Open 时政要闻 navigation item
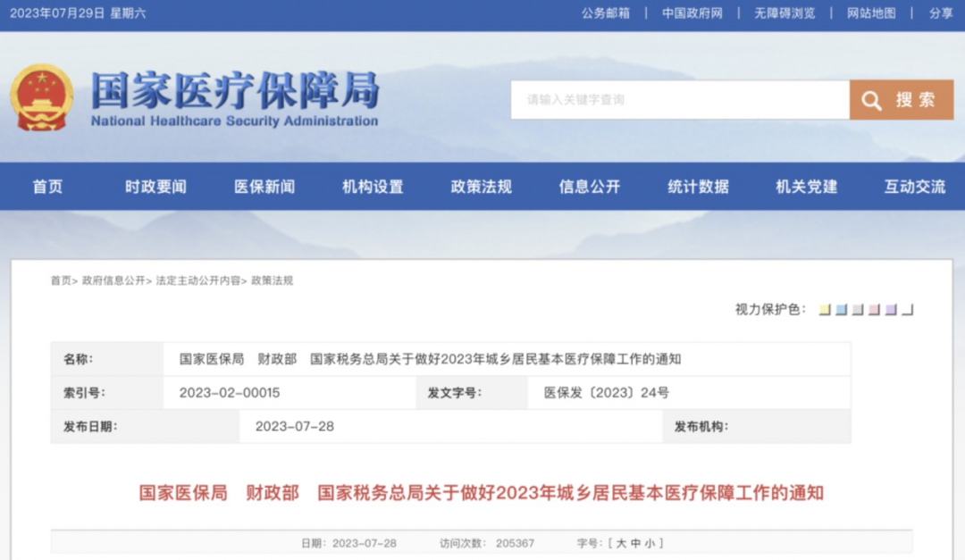 (155, 187)
